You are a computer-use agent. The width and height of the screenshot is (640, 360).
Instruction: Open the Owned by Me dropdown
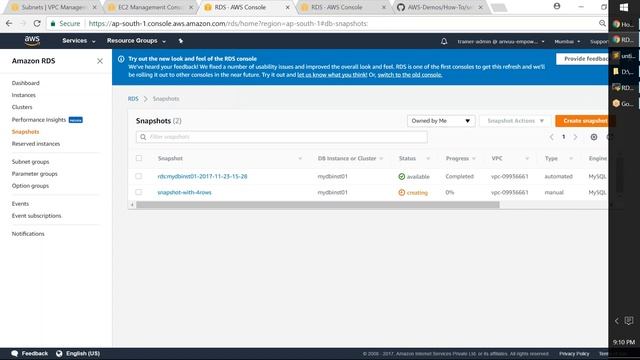click(441, 121)
